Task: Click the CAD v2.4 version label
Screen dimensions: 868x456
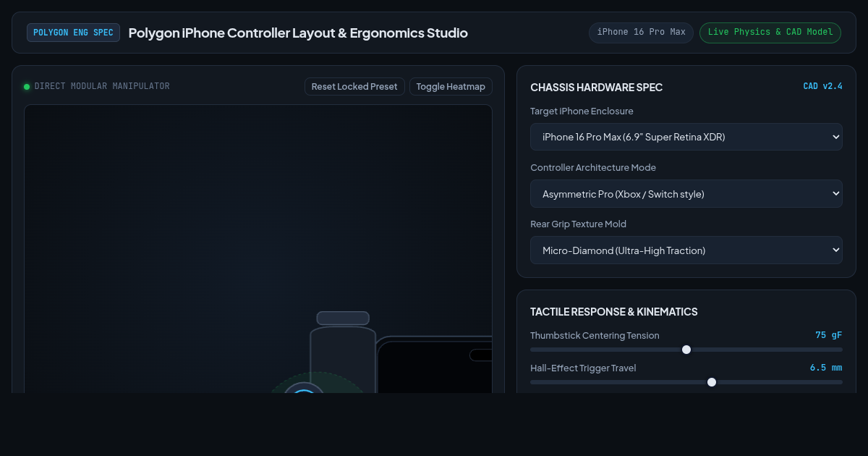Action: (x=823, y=86)
